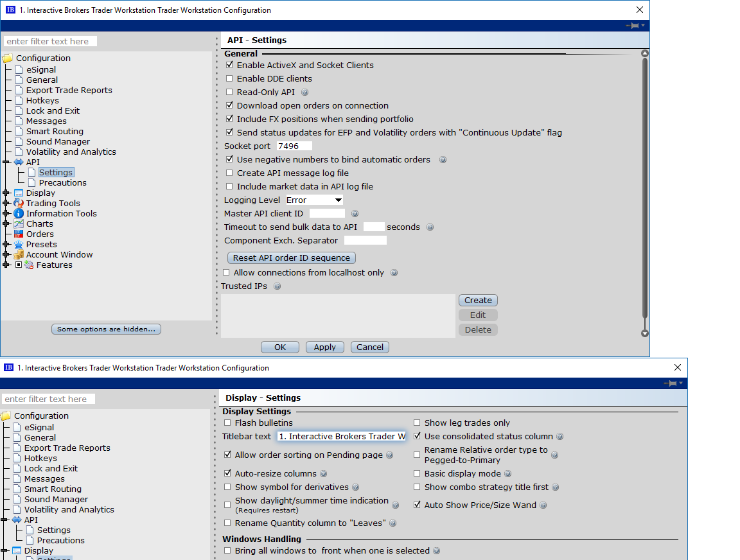Click help icon after bulk data timeout seconds
This screenshot has height=560, width=740.
[430, 227]
